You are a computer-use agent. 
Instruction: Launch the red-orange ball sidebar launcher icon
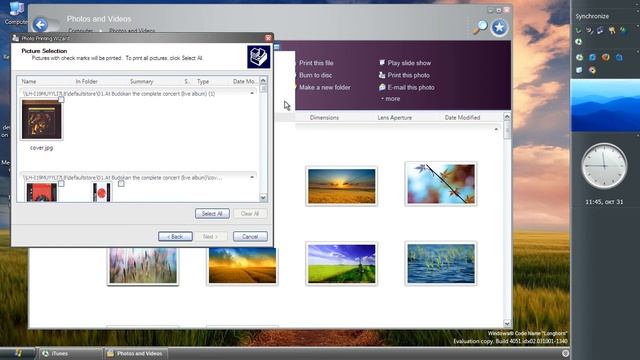pos(606,57)
